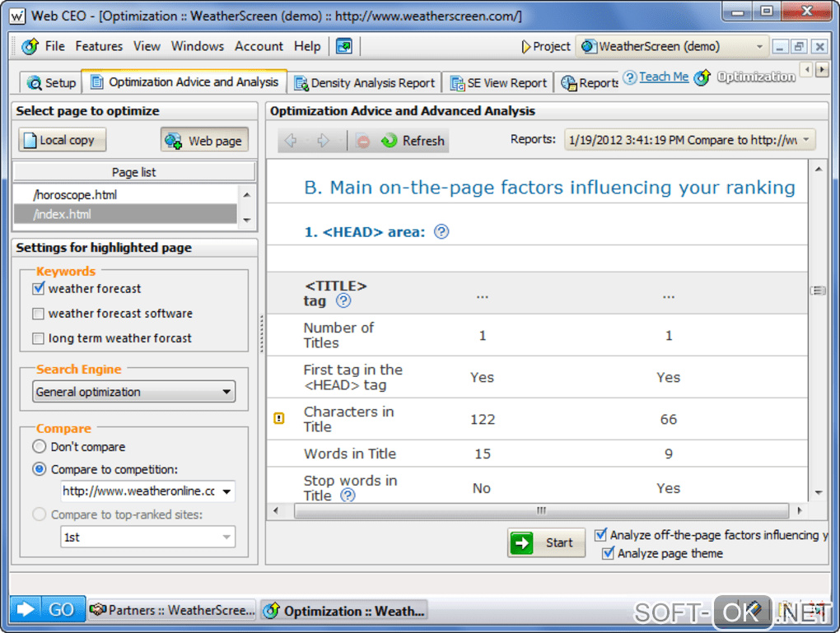Click the Local copy button
The width and height of the screenshot is (840, 633).
[x=62, y=140]
